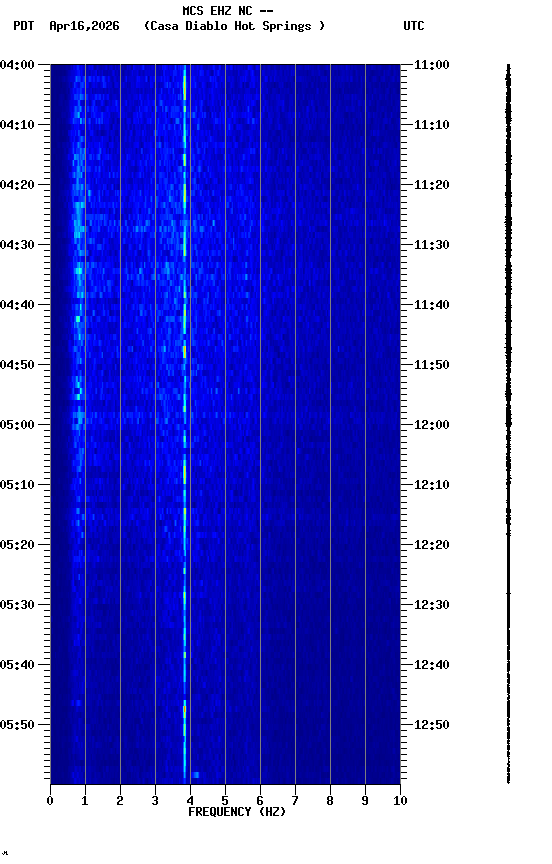Click the '1' frequency axis label
552x864 pixels.
(x=85, y=801)
